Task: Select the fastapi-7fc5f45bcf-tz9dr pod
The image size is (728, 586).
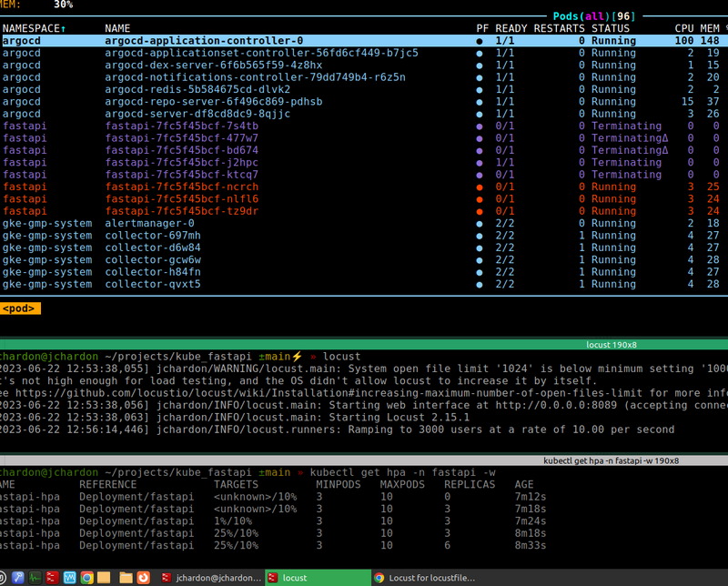Action: coord(364,211)
